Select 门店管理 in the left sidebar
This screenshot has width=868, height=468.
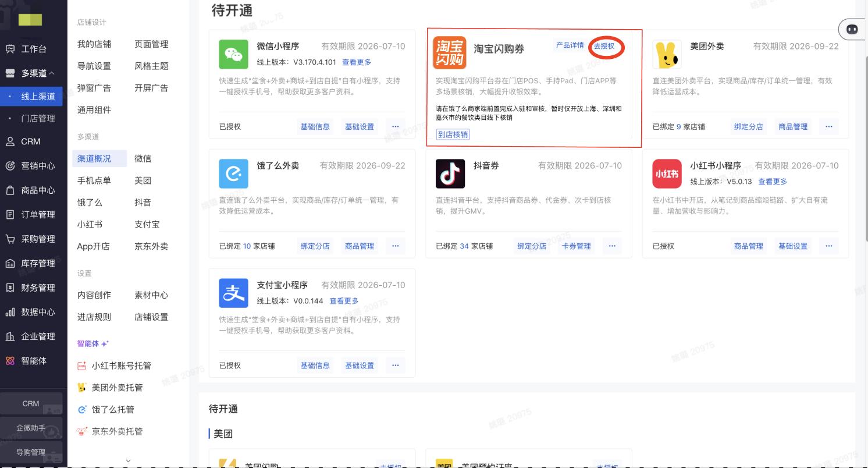[38, 118]
